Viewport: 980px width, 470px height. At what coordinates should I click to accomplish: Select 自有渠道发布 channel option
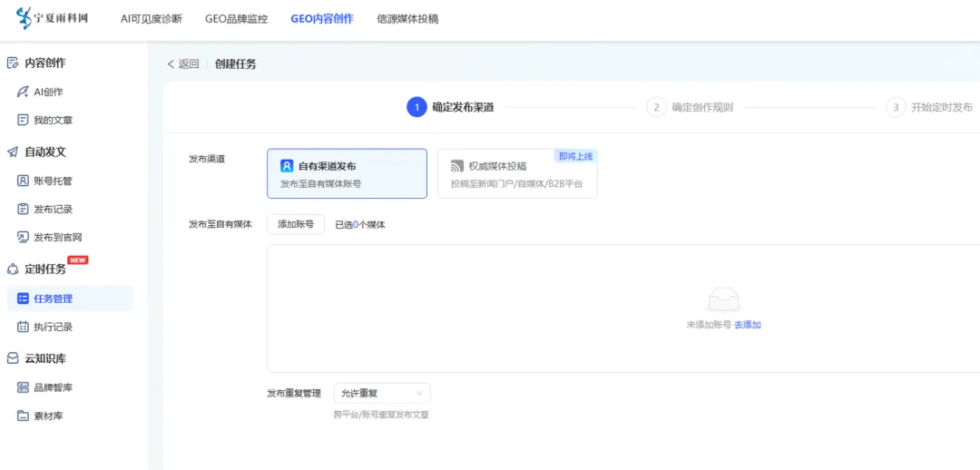pos(347,173)
